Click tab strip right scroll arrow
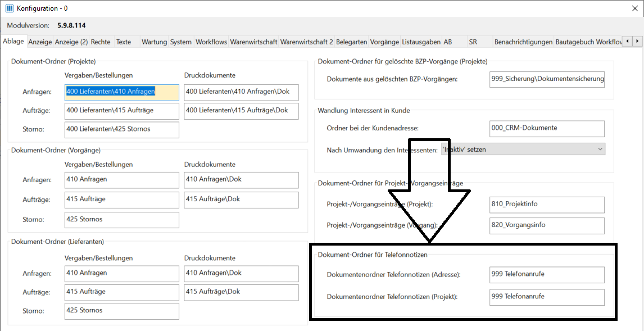The height and width of the screenshot is (331, 644). tap(637, 41)
